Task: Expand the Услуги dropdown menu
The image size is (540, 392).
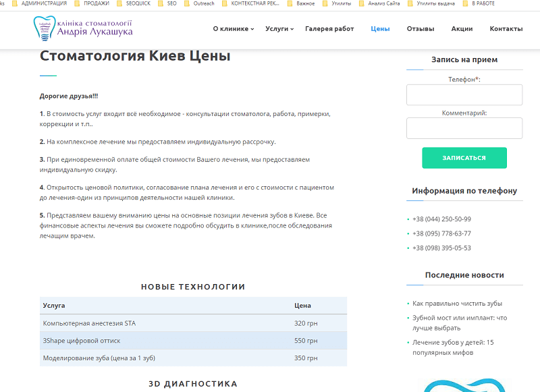Action: pos(279,29)
